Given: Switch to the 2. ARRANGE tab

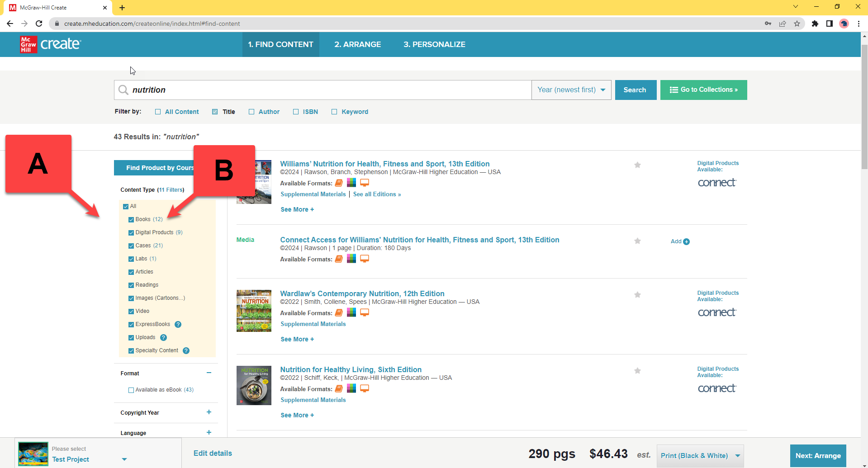Looking at the screenshot, I should (357, 44).
